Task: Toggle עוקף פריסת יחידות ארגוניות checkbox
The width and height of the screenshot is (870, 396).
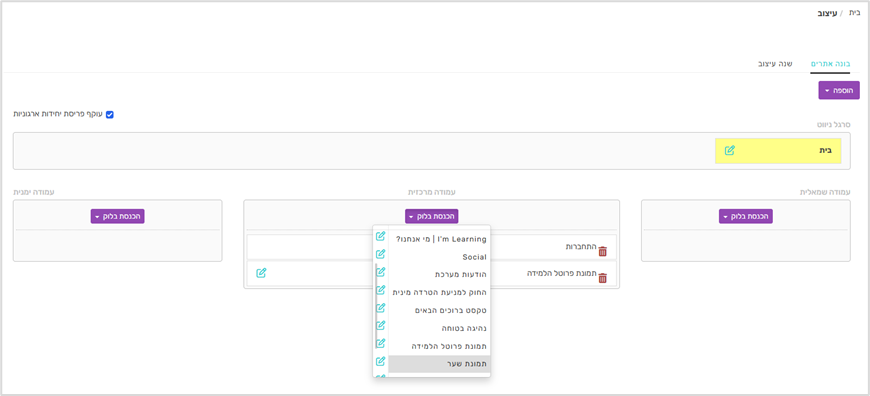Action: (x=110, y=115)
